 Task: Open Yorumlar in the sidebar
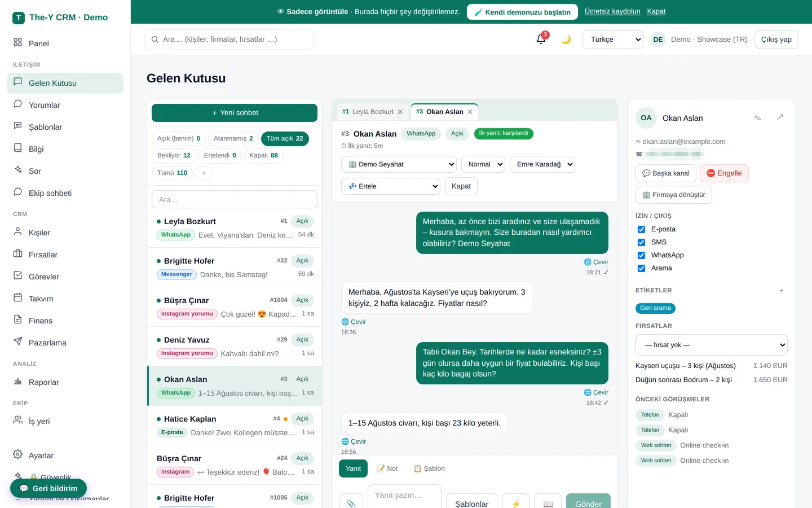pos(65,105)
